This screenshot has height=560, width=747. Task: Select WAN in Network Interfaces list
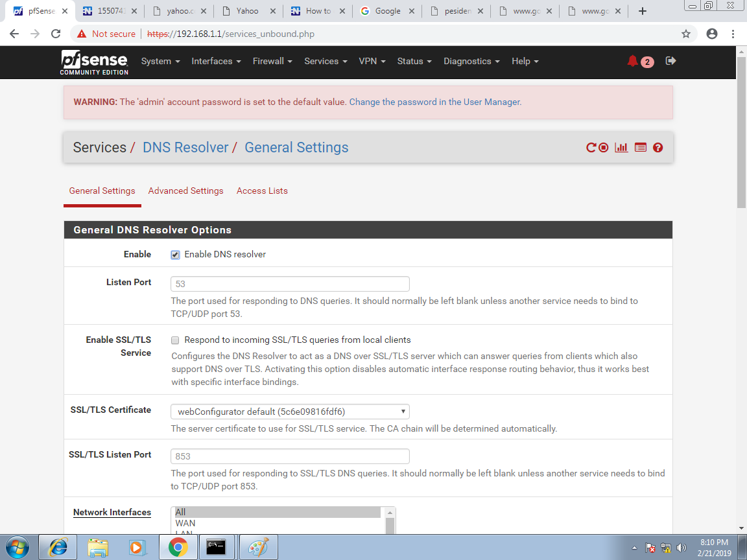(278, 523)
